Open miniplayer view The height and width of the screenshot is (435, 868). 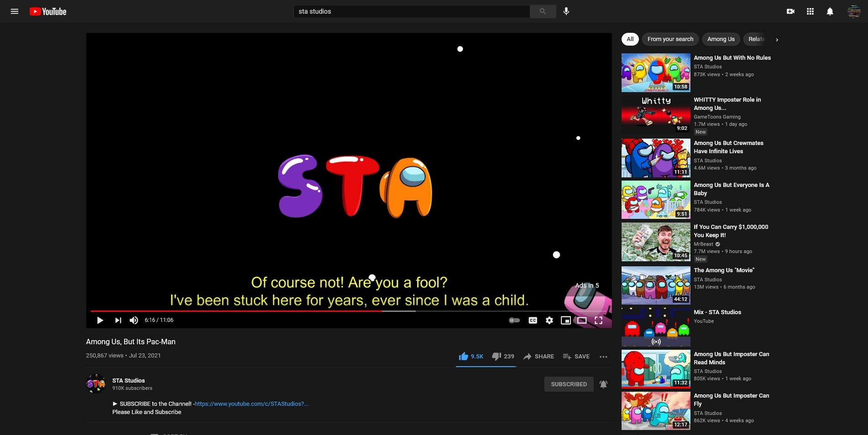(x=565, y=320)
